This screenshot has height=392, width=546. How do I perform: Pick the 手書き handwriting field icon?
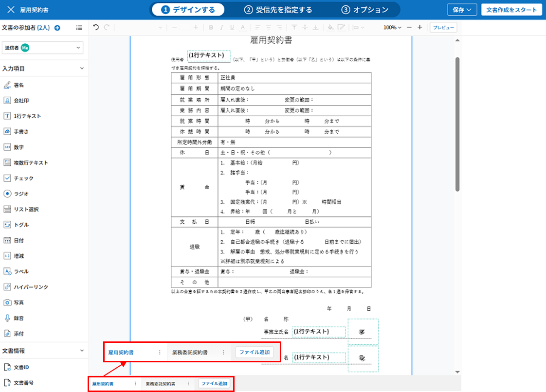7,132
